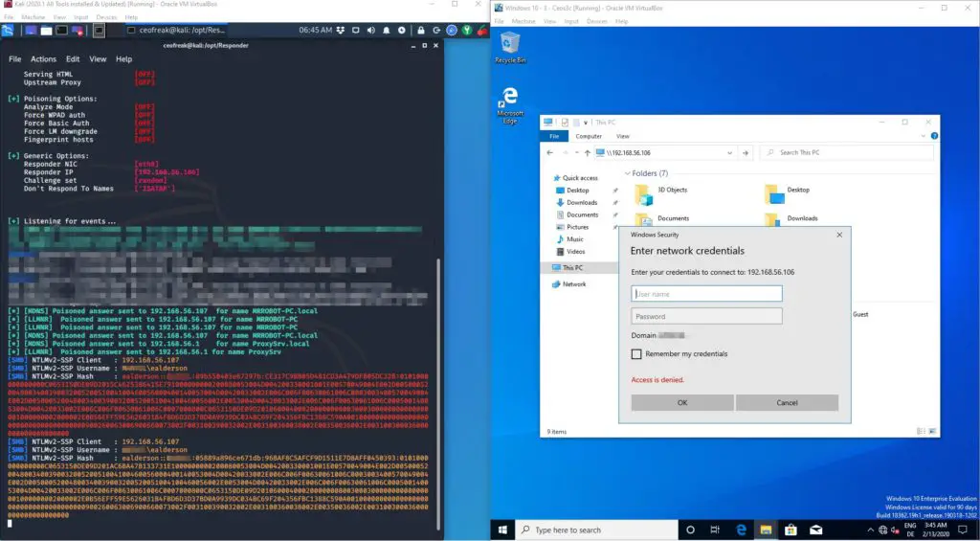Select the Computer ribbon tab

pyautogui.click(x=589, y=136)
